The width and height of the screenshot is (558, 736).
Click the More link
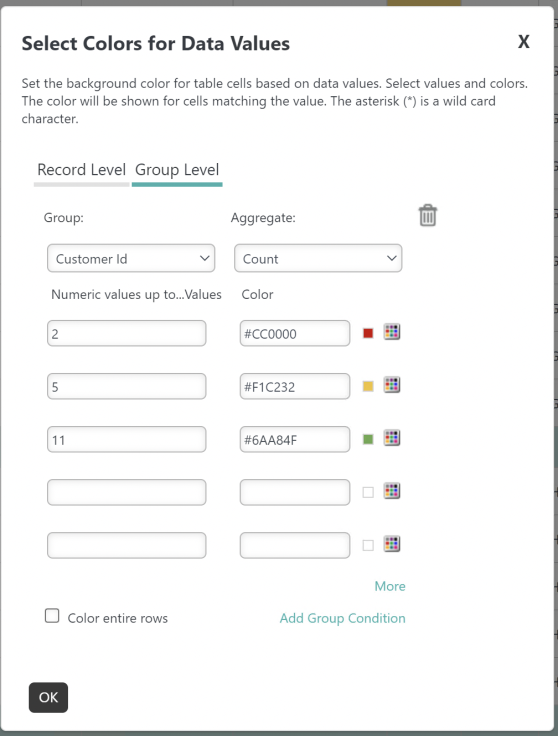[390, 586]
